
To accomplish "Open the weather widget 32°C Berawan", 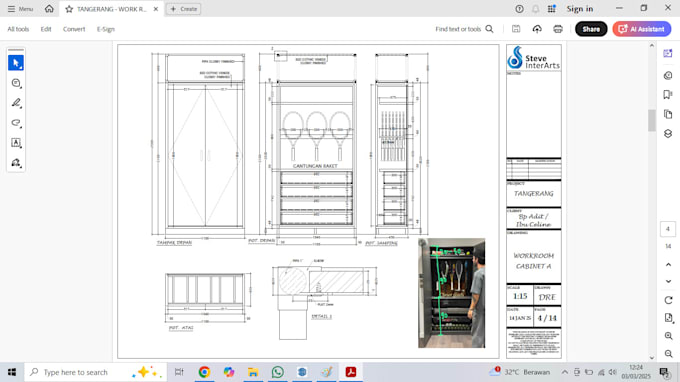I will (520, 372).
